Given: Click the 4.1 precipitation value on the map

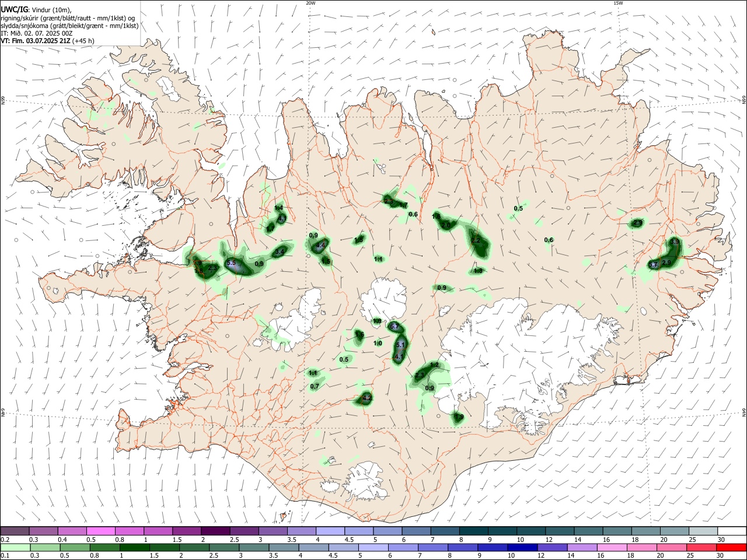Looking at the screenshot, I should coord(399,356).
